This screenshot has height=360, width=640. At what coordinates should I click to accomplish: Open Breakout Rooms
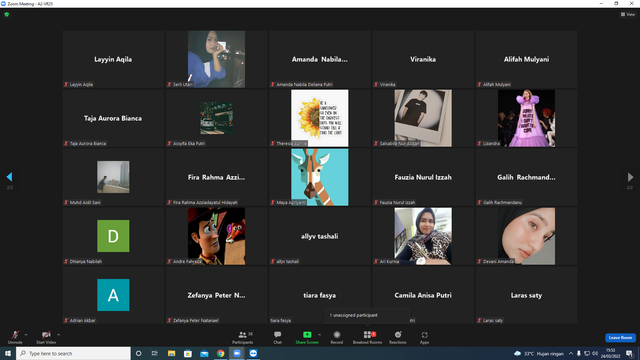coord(367,337)
